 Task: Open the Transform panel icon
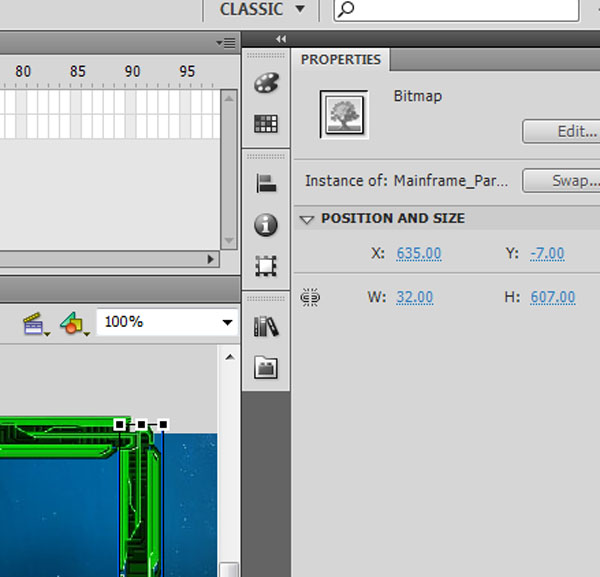pos(266,266)
